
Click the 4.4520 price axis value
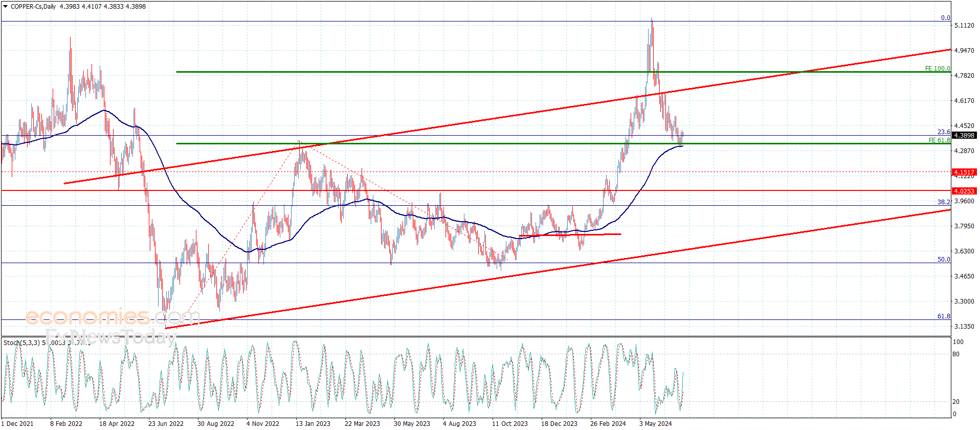964,126
